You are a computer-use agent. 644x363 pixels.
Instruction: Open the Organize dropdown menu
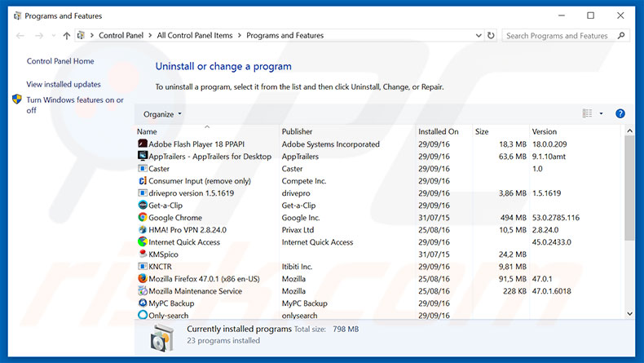coord(162,114)
